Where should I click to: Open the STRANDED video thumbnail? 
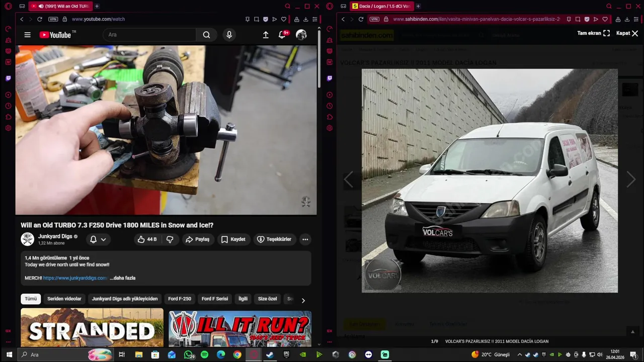[x=92, y=328]
